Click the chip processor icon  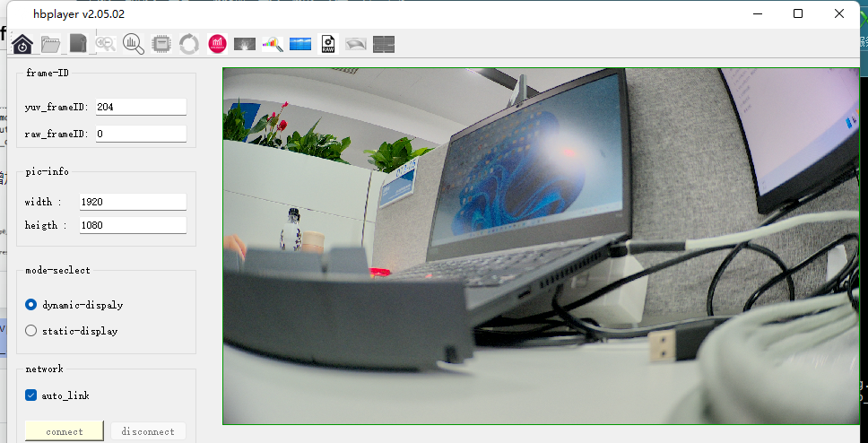[x=161, y=43]
